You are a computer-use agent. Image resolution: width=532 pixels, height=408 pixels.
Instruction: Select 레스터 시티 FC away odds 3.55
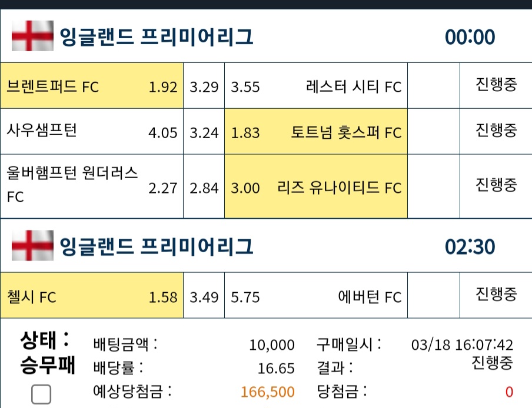(x=316, y=86)
